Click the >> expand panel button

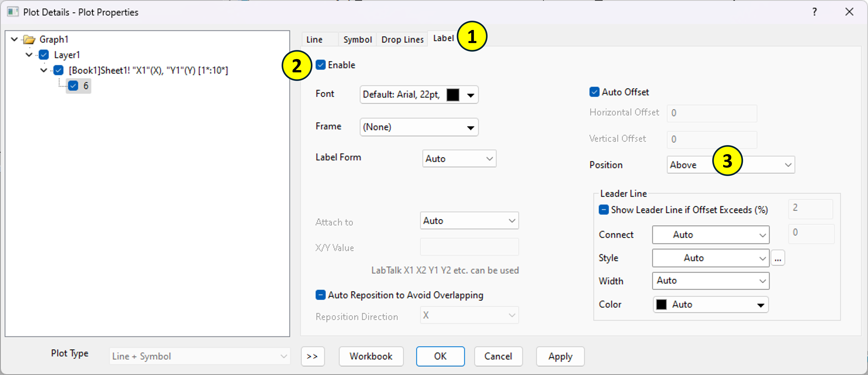312,356
